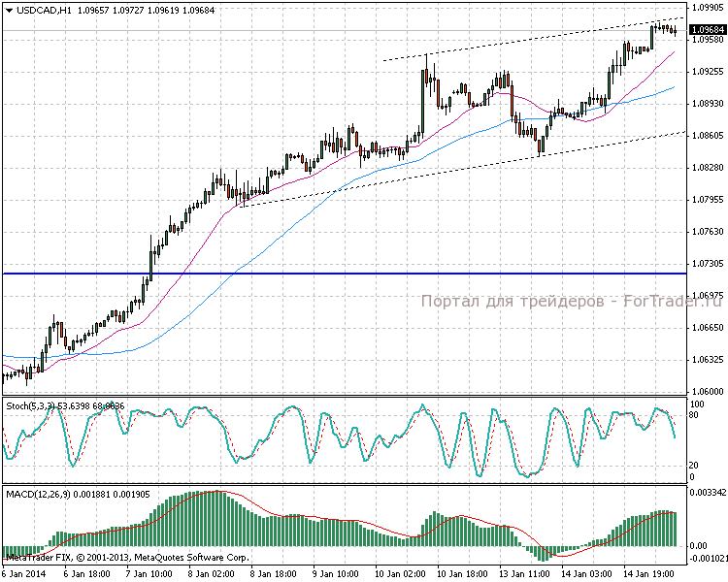Click the MACD(12,26,9) indicator label

[x=33, y=495]
